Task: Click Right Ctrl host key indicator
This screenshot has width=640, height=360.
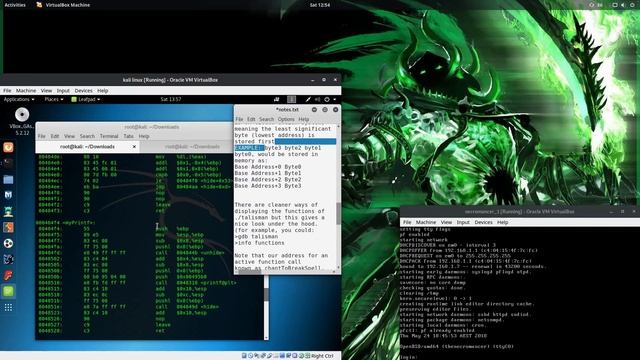Action: tap(322, 356)
